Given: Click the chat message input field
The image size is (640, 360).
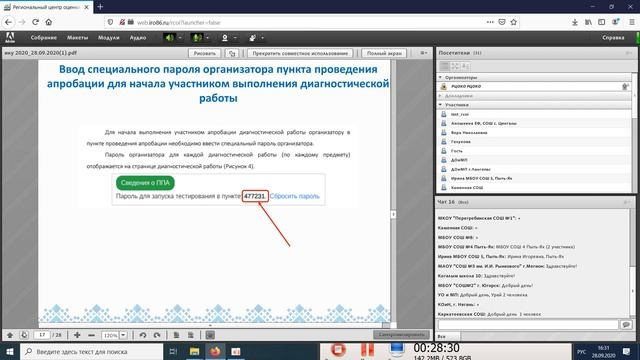Looking at the screenshot, I should [528, 324].
